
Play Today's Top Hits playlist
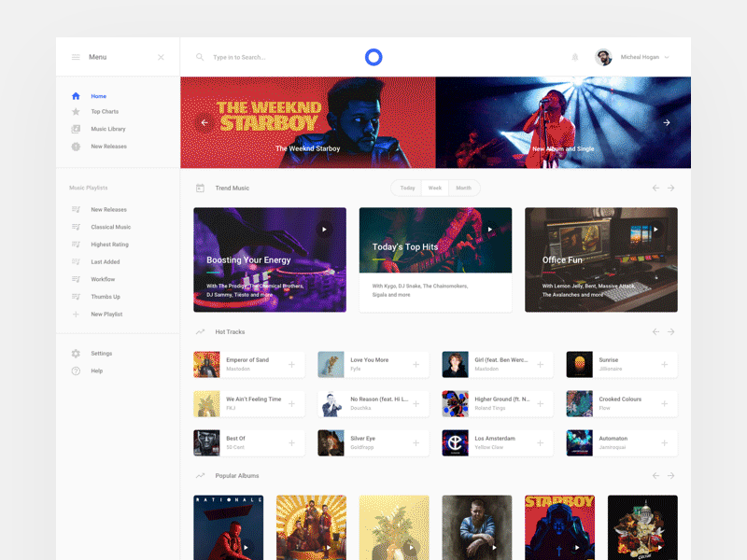490,230
